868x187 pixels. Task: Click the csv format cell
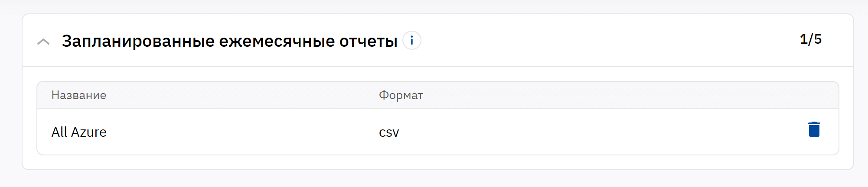[x=389, y=132]
